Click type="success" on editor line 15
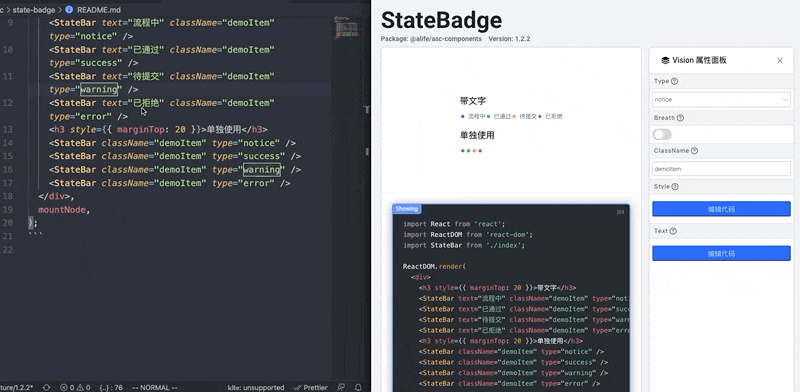 click(x=248, y=156)
